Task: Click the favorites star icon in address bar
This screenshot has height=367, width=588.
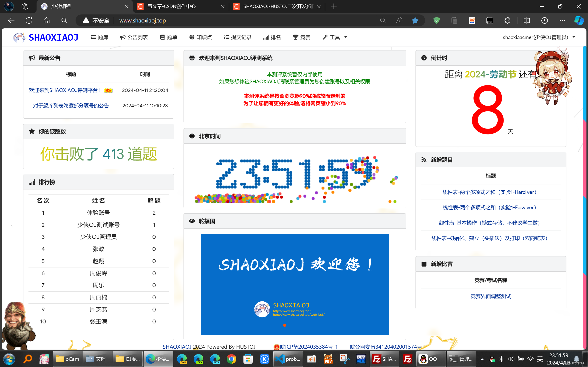Action: pos(415,20)
